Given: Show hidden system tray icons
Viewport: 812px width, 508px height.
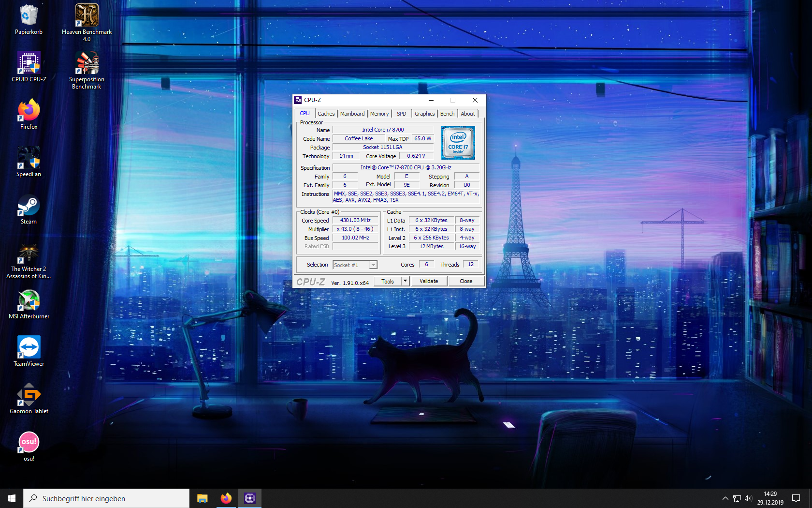Looking at the screenshot, I should pos(725,498).
